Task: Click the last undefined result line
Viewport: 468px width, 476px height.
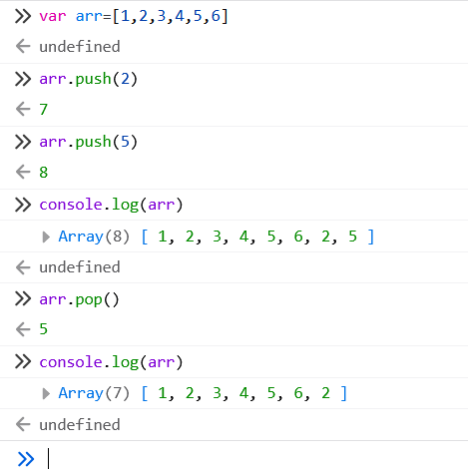Action: coord(80,425)
